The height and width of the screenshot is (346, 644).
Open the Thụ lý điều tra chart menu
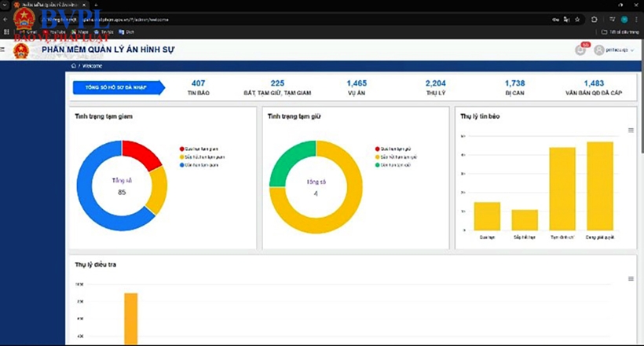(631, 278)
